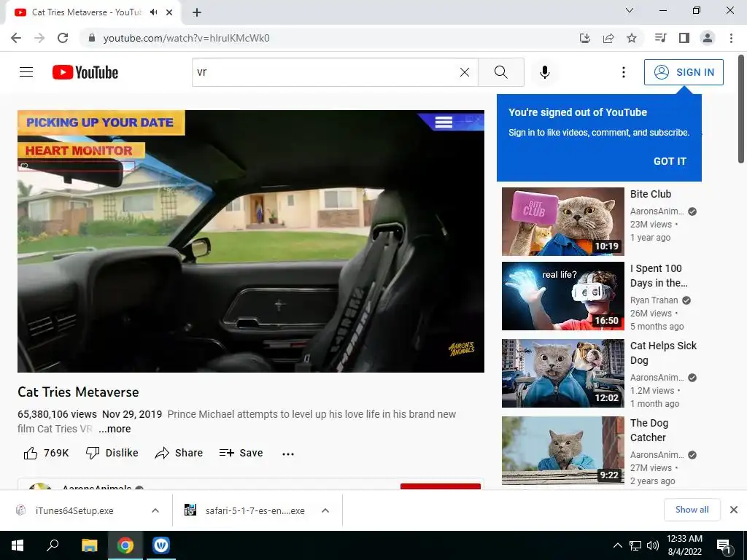Click the SIGN IN button

point(684,72)
